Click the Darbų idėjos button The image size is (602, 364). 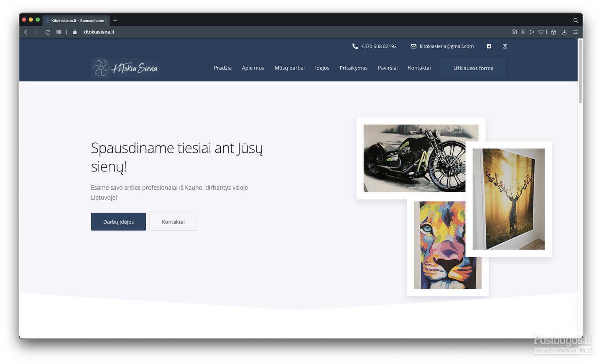point(118,221)
